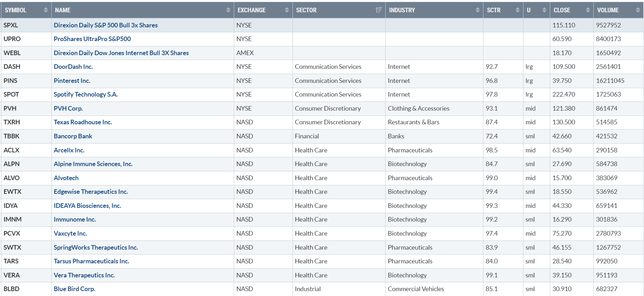Open Blue Bird Corp. link
The height and width of the screenshot is (296, 644).
click(x=74, y=289)
